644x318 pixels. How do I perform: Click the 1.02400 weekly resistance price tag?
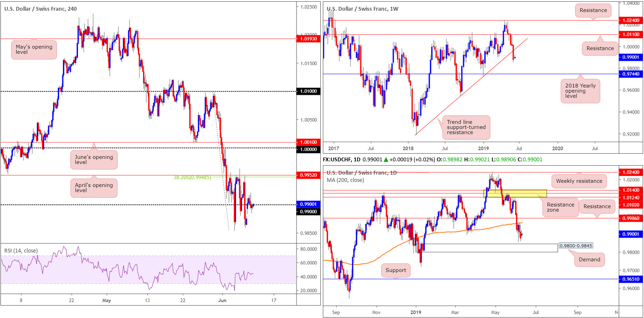(x=631, y=21)
